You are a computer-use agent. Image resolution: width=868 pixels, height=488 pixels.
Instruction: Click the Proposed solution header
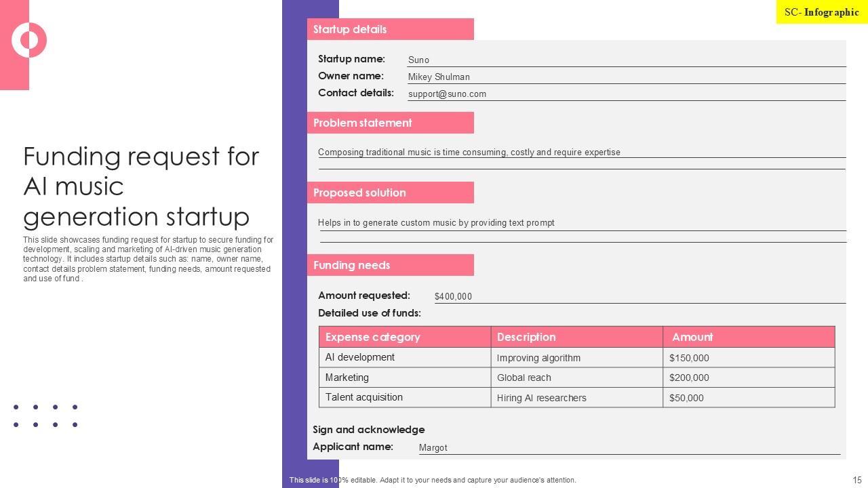pyautogui.click(x=390, y=192)
